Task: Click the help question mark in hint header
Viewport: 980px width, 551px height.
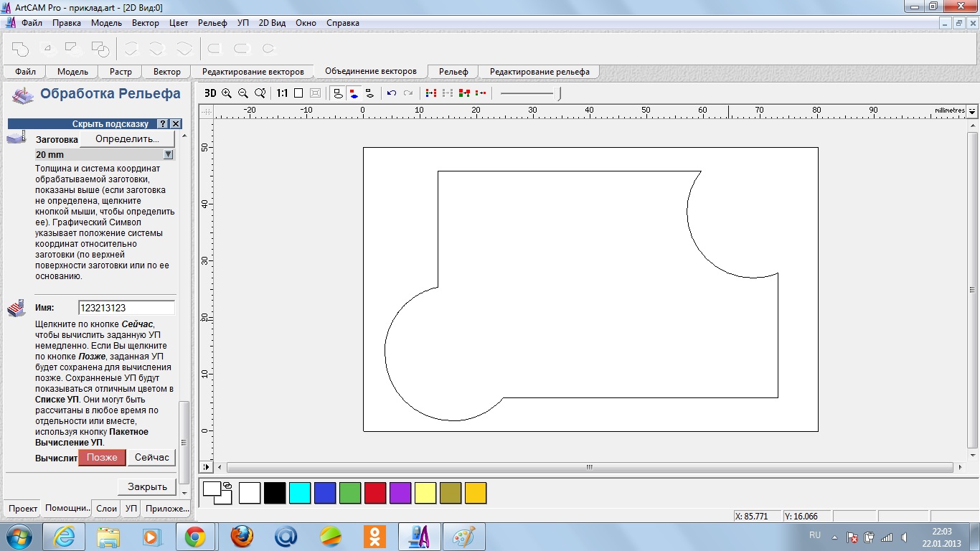Action: click(x=163, y=124)
